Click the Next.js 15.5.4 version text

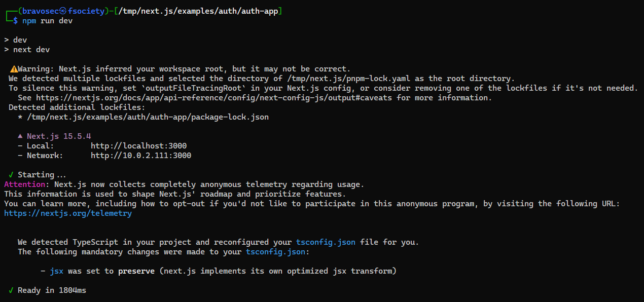(59, 136)
